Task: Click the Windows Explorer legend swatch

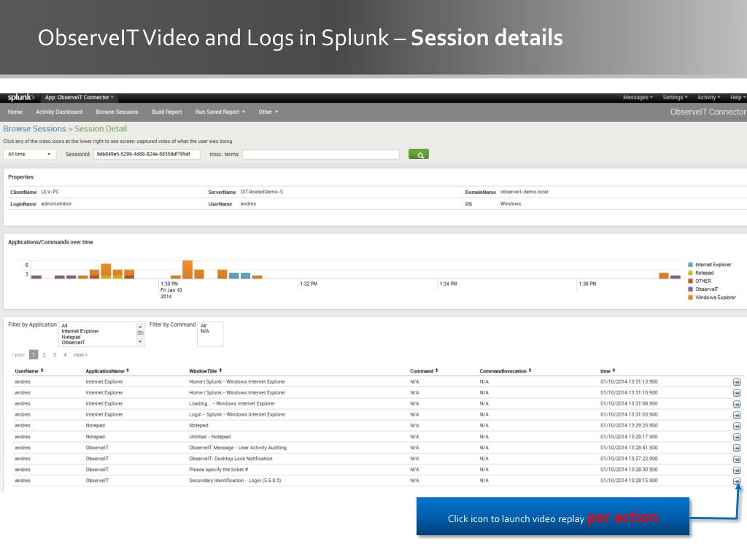Action: click(x=690, y=297)
